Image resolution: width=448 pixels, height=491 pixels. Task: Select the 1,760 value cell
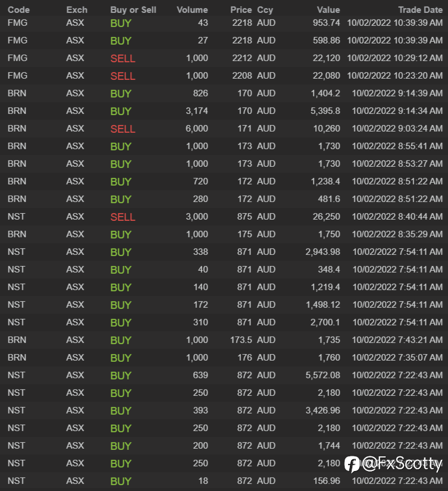329,358
